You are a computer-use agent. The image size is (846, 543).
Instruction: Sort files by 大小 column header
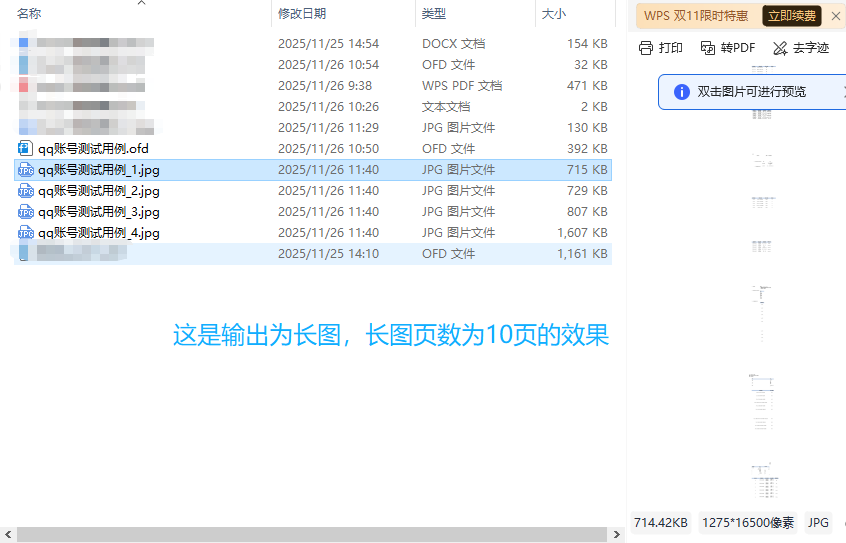[x=553, y=14]
